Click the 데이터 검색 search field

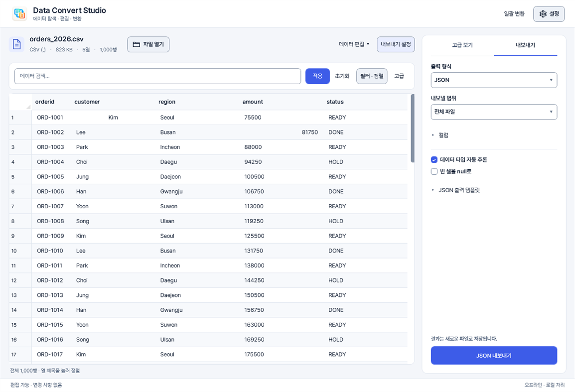click(x=157, y=76)
